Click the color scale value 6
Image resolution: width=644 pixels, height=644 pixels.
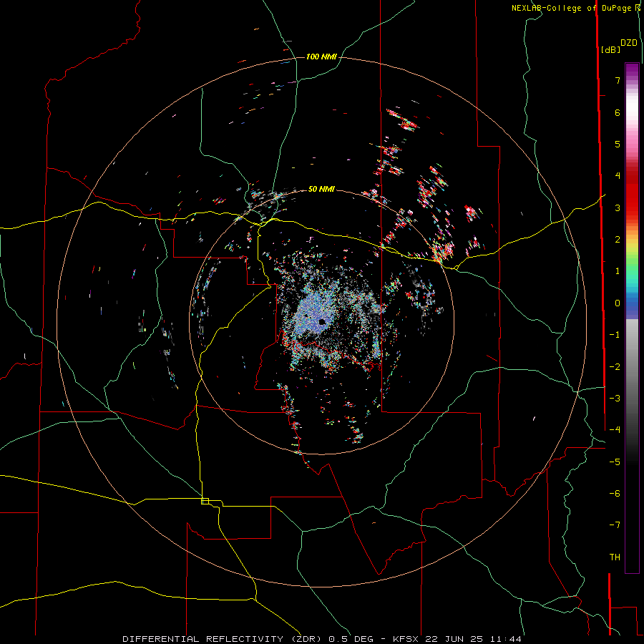pos(618,112)
